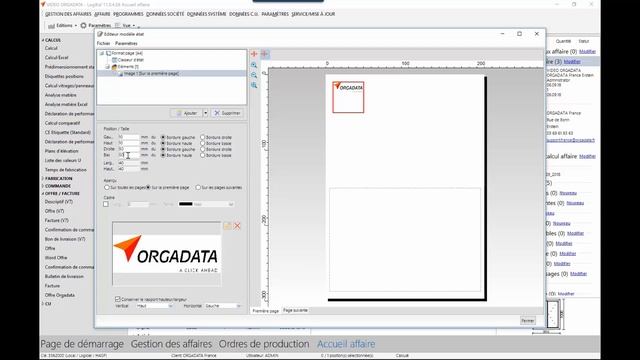The width and height of the screenshot is (640, 360).
Task: Select Bordure droite on the Gau. row
Action: click(x=202, y=138)
